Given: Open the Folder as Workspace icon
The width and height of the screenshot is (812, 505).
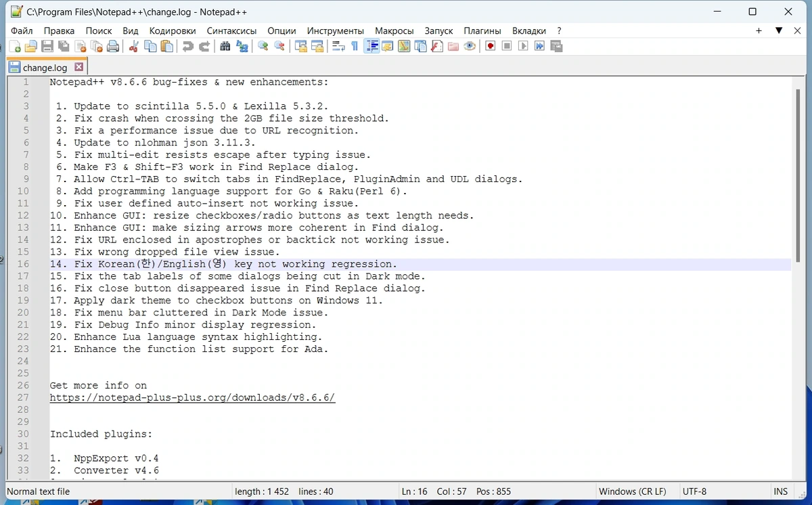Looking at the screenshot, I should 453,46.
